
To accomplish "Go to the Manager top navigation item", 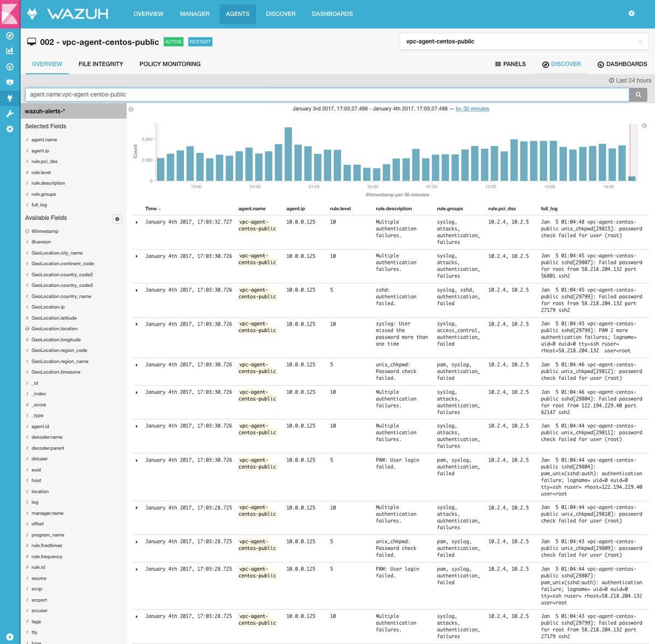I will coord(195,14).
